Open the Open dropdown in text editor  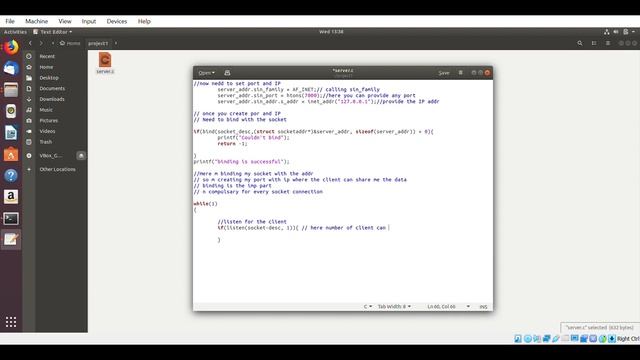(x=206, y=73)
